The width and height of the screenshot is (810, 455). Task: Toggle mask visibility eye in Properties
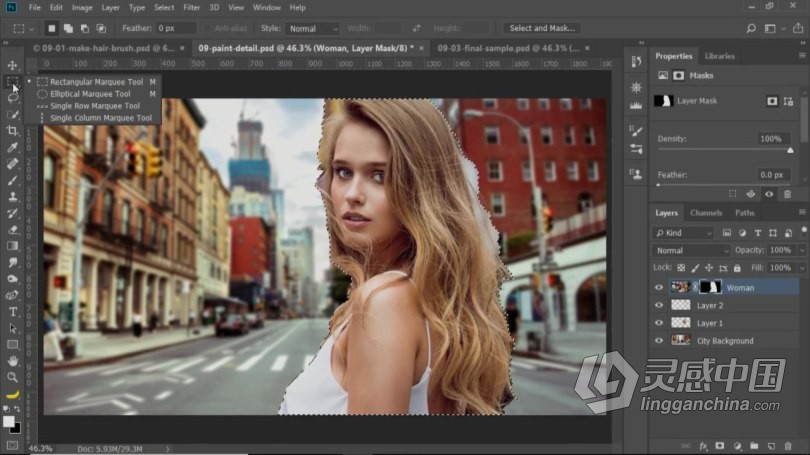click(x=769, y=194)
